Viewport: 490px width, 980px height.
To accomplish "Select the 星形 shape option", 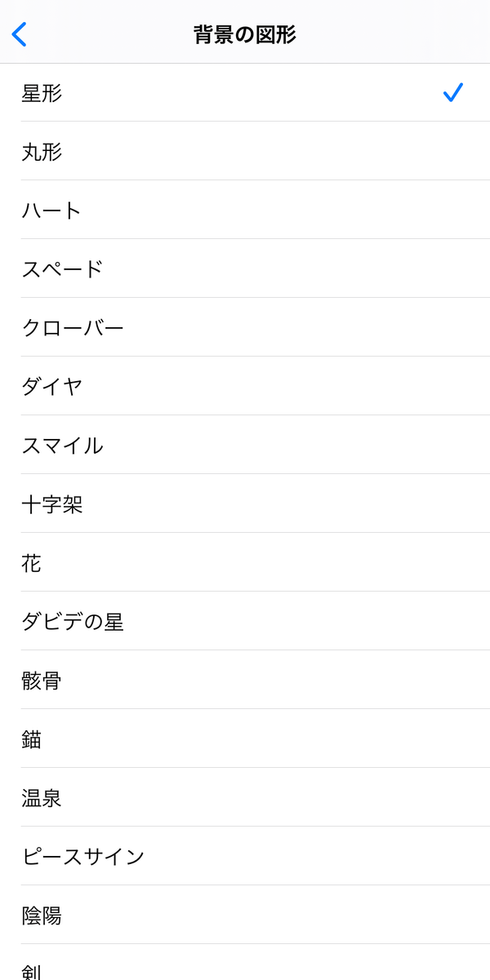I will pyautogui.click(x=245, y=93).
